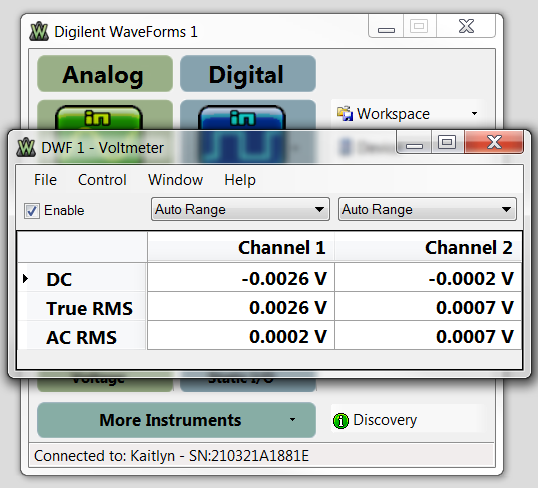Viewport: 538px width, 488px height.
Task: Expand the Workspace dropdown arrow
Action: click(475, 114)
